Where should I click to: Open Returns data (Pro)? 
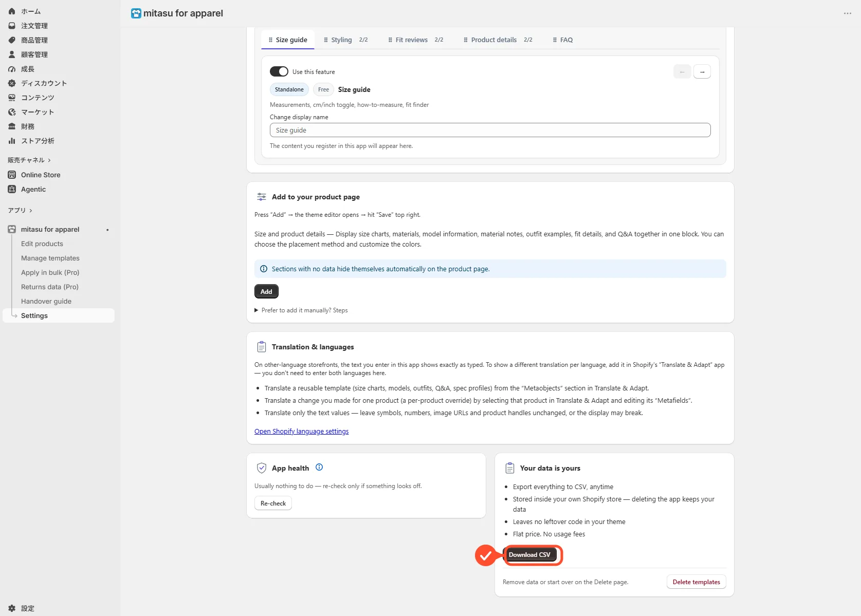(x=50, y=287)
